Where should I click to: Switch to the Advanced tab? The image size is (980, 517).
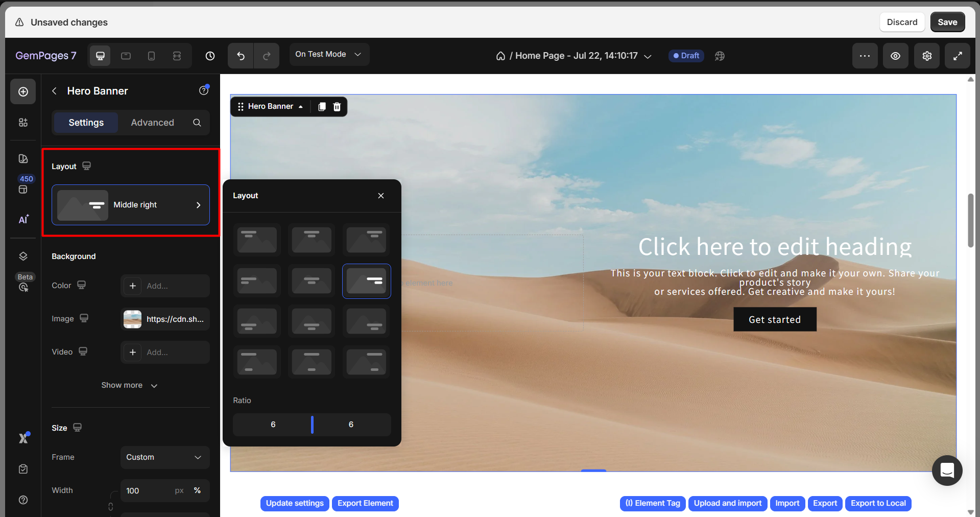(152, 123)
